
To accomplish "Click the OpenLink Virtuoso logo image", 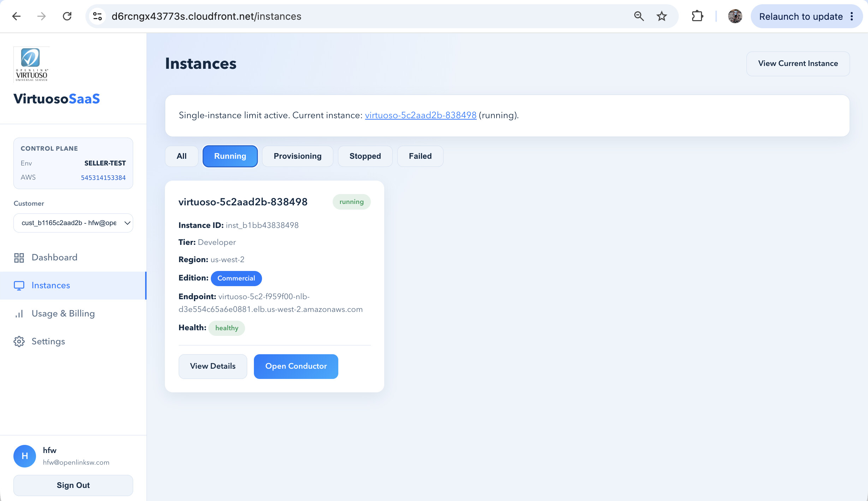I will [32, 65].
